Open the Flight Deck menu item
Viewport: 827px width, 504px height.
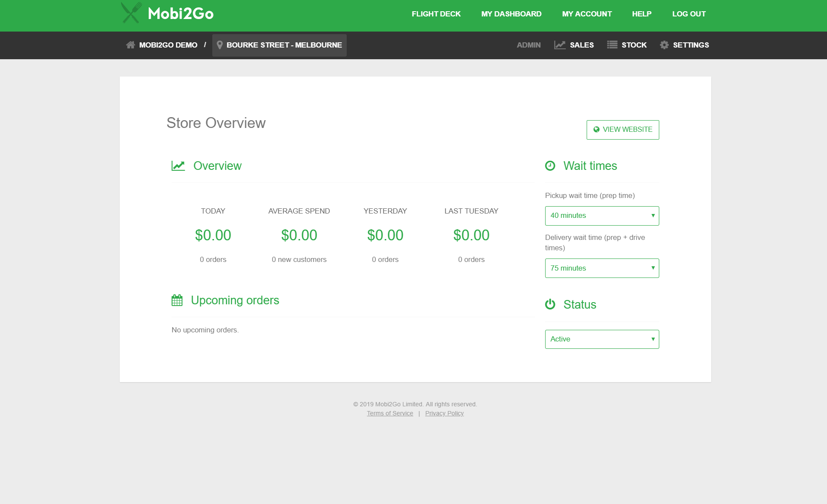(436, 14)
